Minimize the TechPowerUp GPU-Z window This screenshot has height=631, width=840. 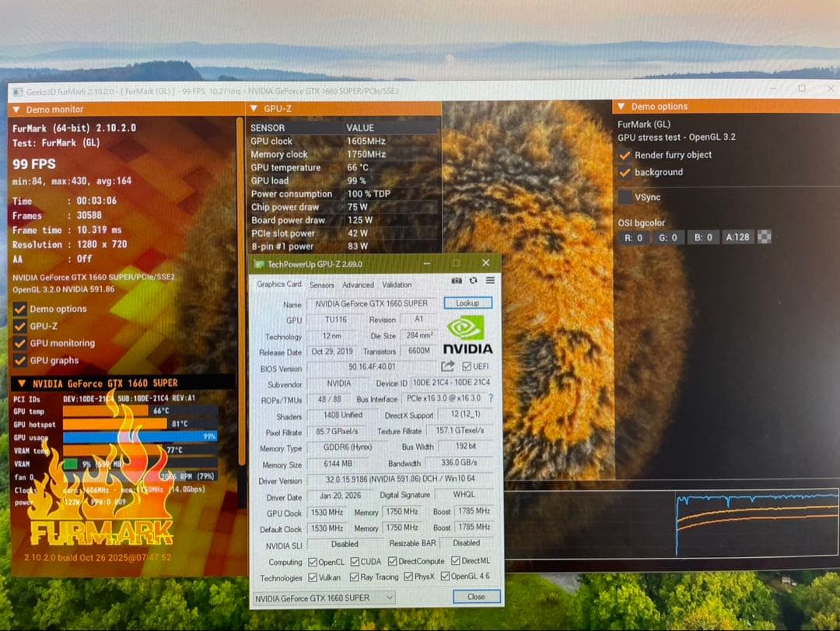coord(427,263)
